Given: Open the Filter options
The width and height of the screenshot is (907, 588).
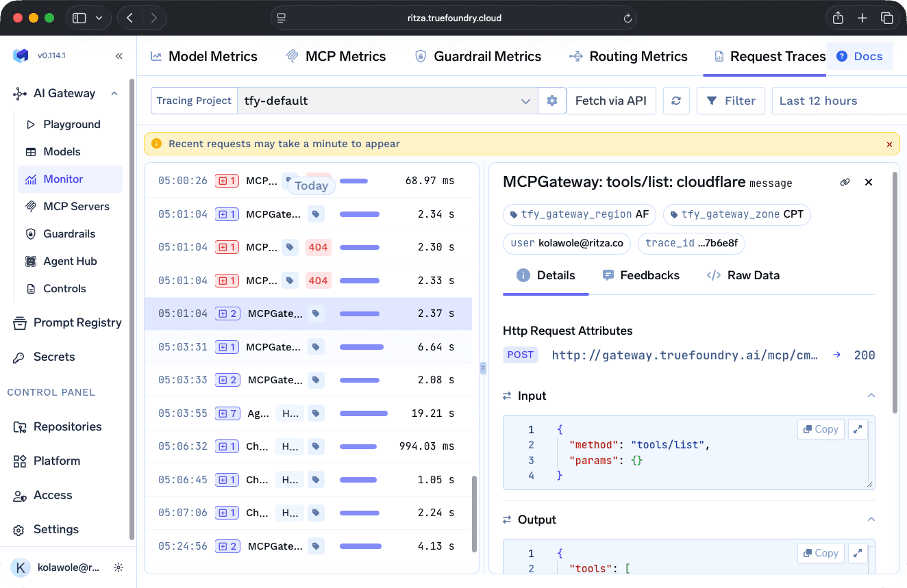Looking at the screenshot, I should click(x=731, y=101).
